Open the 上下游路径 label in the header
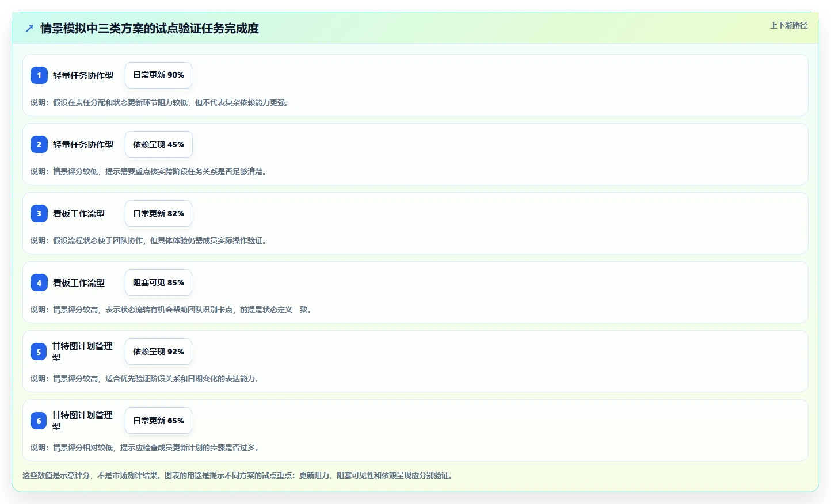 (788, 25)
